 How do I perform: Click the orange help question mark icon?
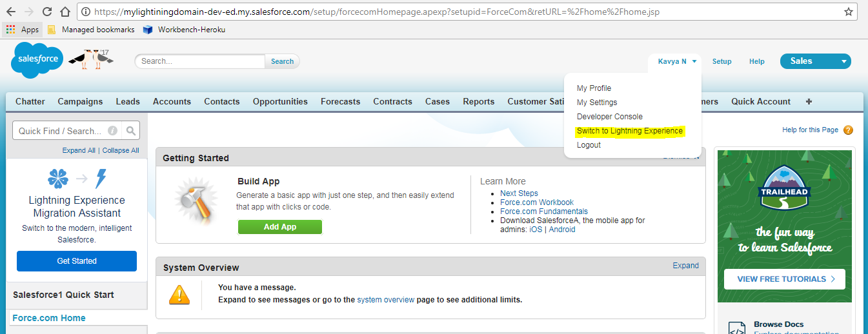coord(848,130)
